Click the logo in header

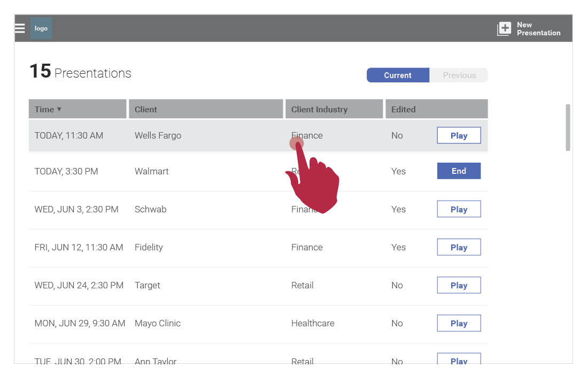[41, 28]
